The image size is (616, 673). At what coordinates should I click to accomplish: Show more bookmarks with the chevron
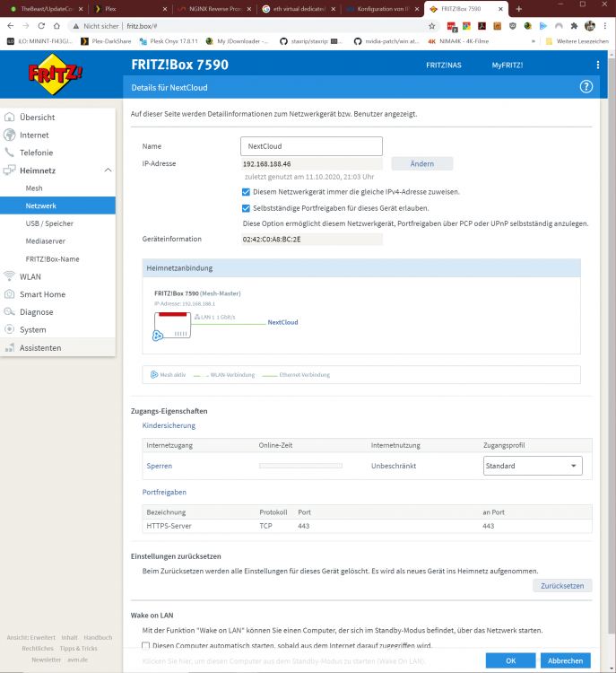534,41
